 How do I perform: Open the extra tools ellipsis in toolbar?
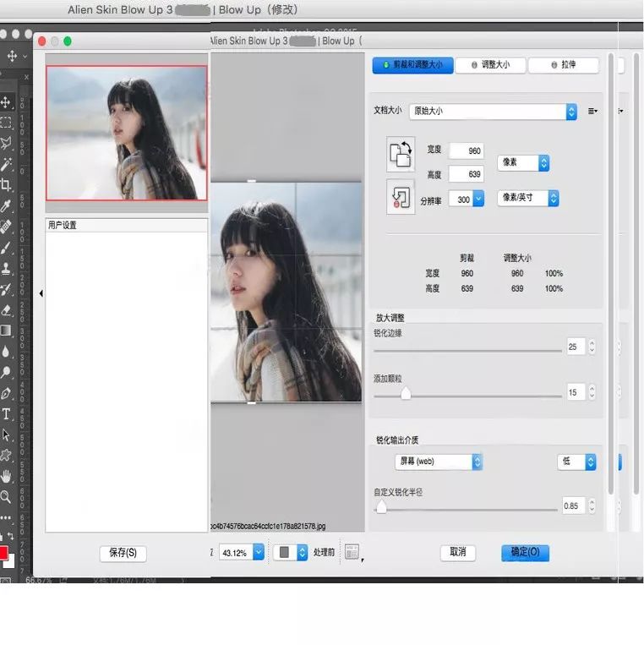tap(5, 517)
